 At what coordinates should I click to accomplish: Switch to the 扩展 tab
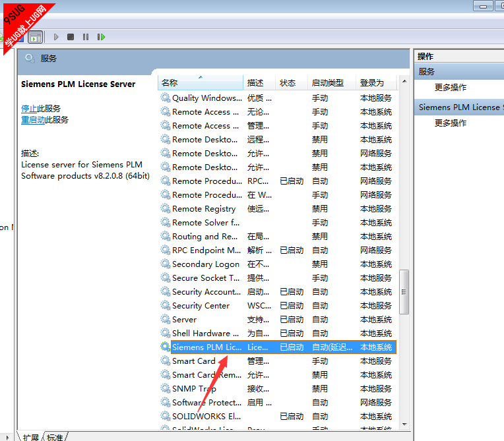(x=31, y=437)
